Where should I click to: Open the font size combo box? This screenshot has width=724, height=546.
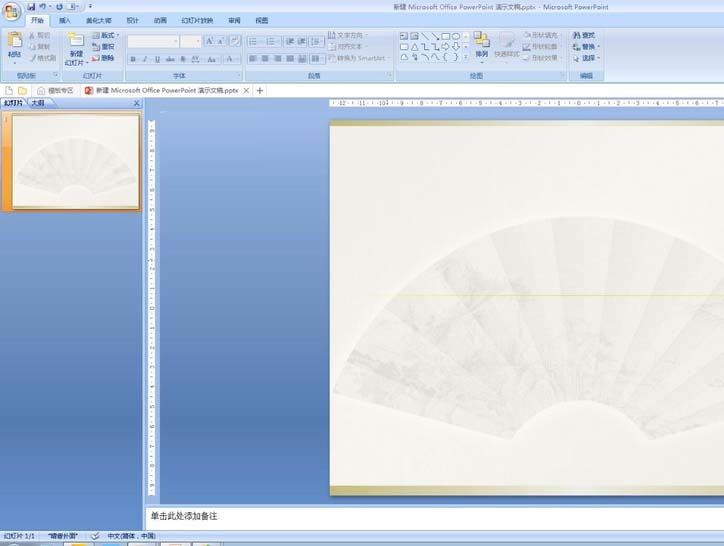coord(191,42)
